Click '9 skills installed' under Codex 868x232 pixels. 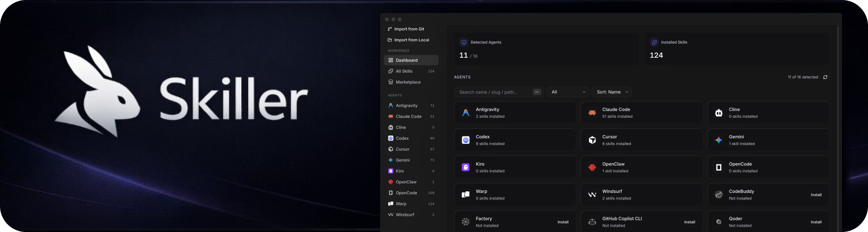pos(490,144)
